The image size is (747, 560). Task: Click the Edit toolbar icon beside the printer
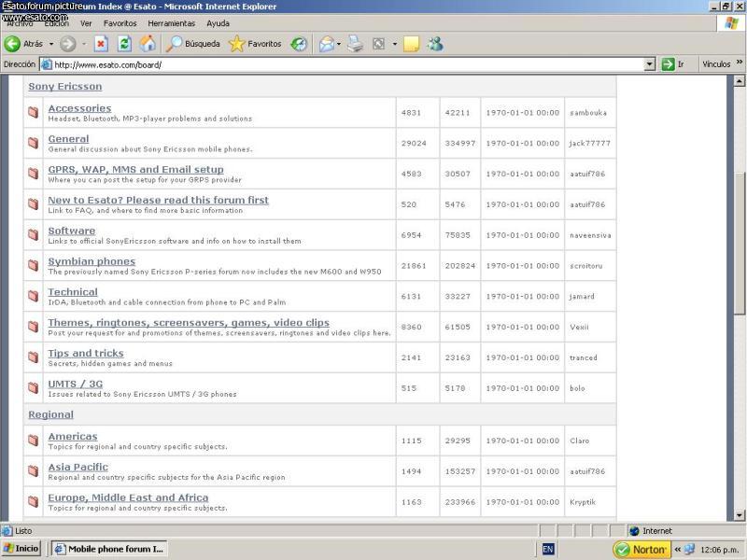pos(379,44)
